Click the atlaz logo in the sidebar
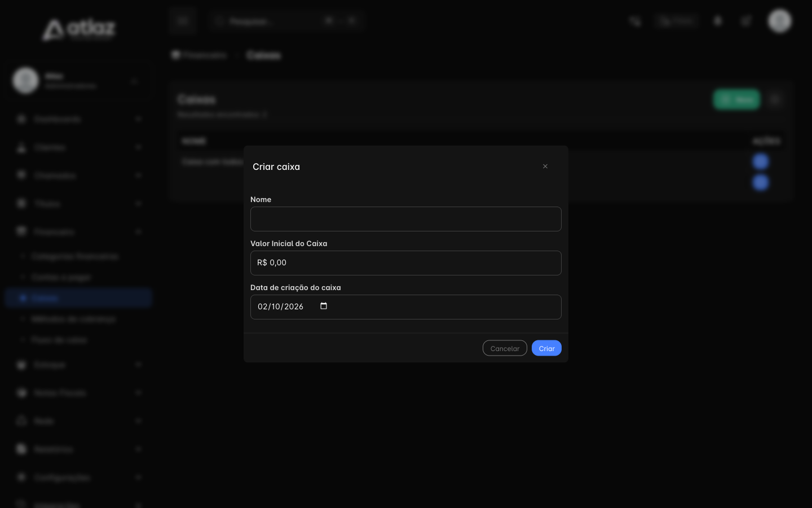The width and height of the screenshot is (812, 508). tap(79, 29)
